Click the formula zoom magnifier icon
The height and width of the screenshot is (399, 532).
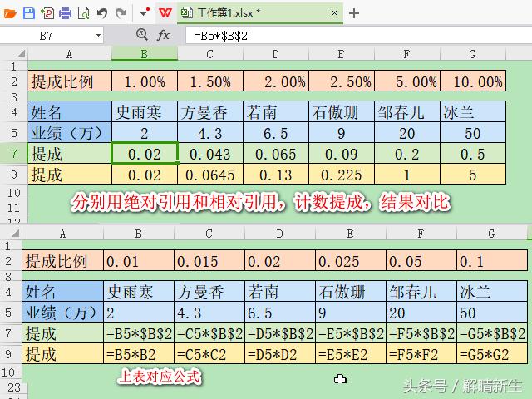point(142,34)
